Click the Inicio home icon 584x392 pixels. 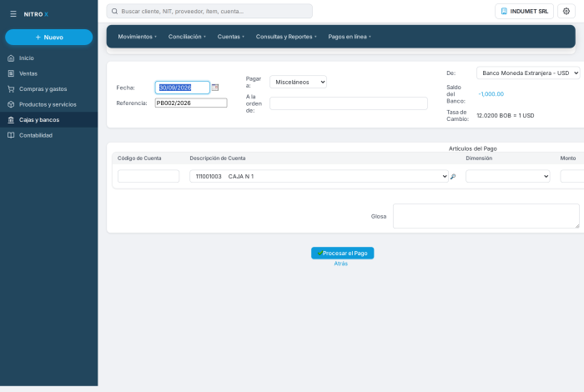tap(11, 58)
